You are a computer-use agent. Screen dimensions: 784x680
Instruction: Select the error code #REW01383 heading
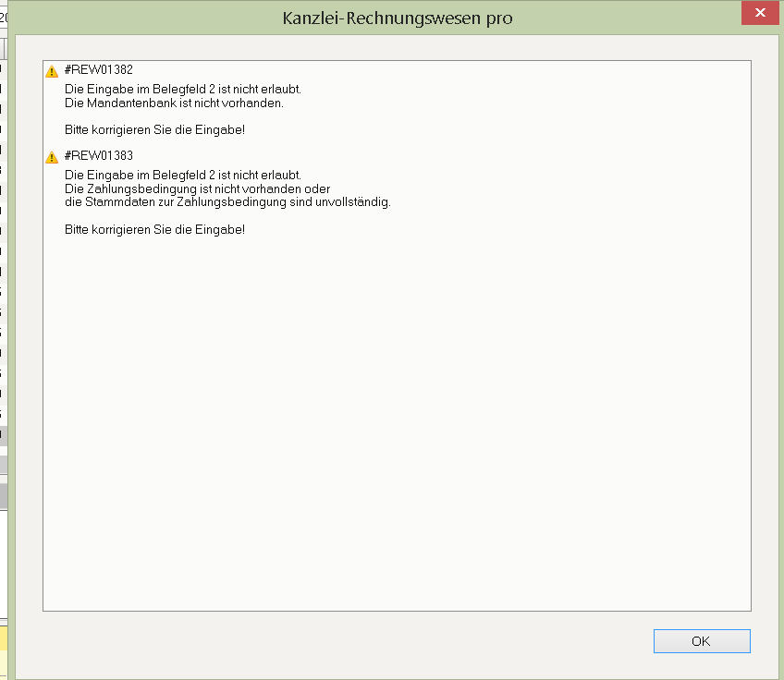(x=99, y=156)
